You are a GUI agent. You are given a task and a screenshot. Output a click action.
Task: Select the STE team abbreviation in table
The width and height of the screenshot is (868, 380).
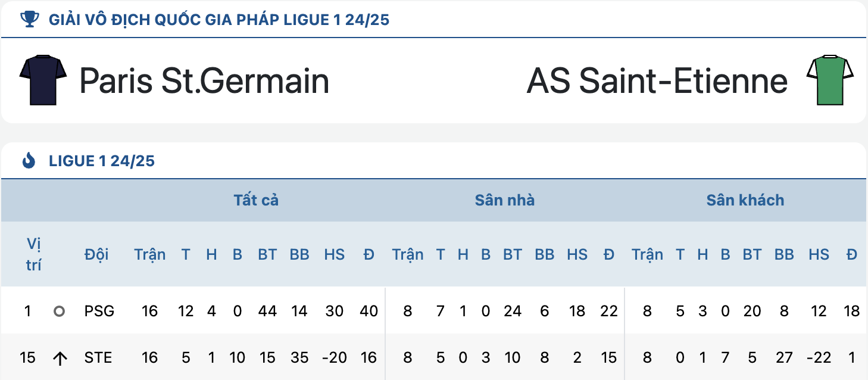[x=98, y=358]
